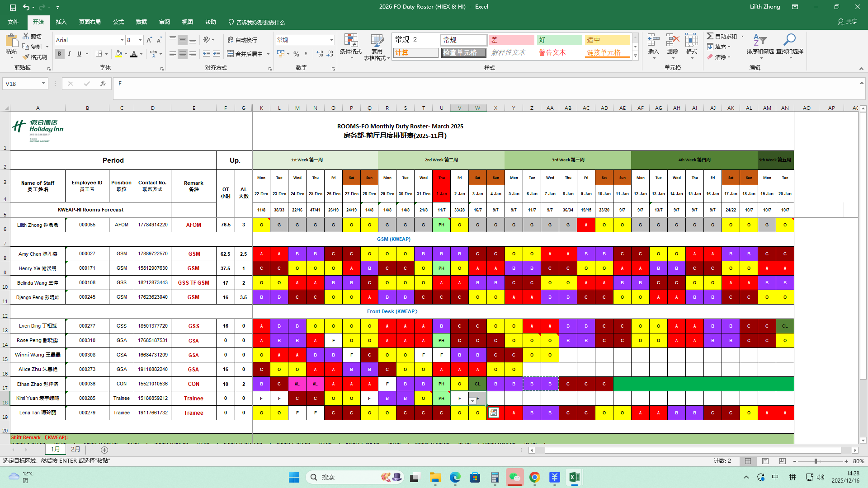Click the AutoSum (自动求和) sigma icon

click(710, 36)
